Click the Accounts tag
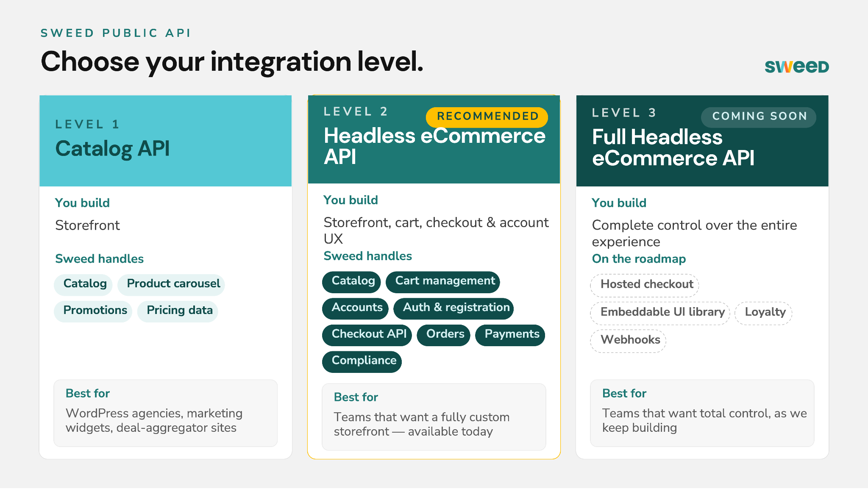 coord(355,308)
